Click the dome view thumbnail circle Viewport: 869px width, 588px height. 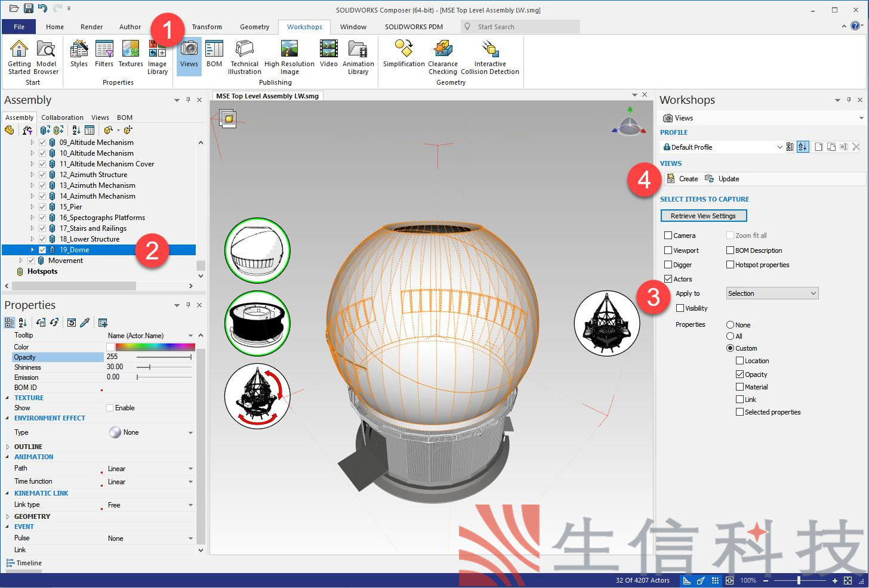click(x=257, y=250)
